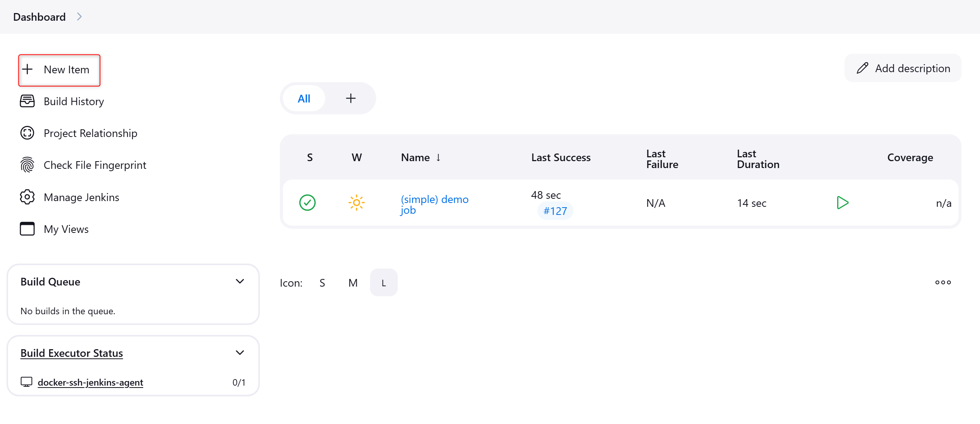Image resolution: width=980 pixels, height=424 pixels.
Task: Add a new view with plus tab
Action: tap(351, 99)
